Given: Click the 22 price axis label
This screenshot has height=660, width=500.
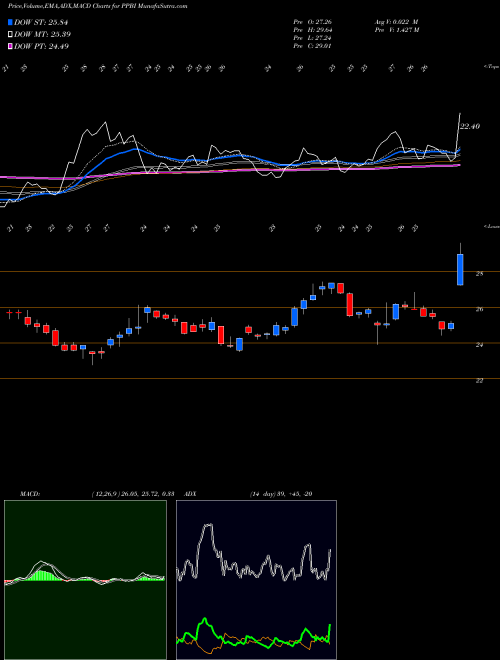Looking at the screenshot, I should point(479,381).
